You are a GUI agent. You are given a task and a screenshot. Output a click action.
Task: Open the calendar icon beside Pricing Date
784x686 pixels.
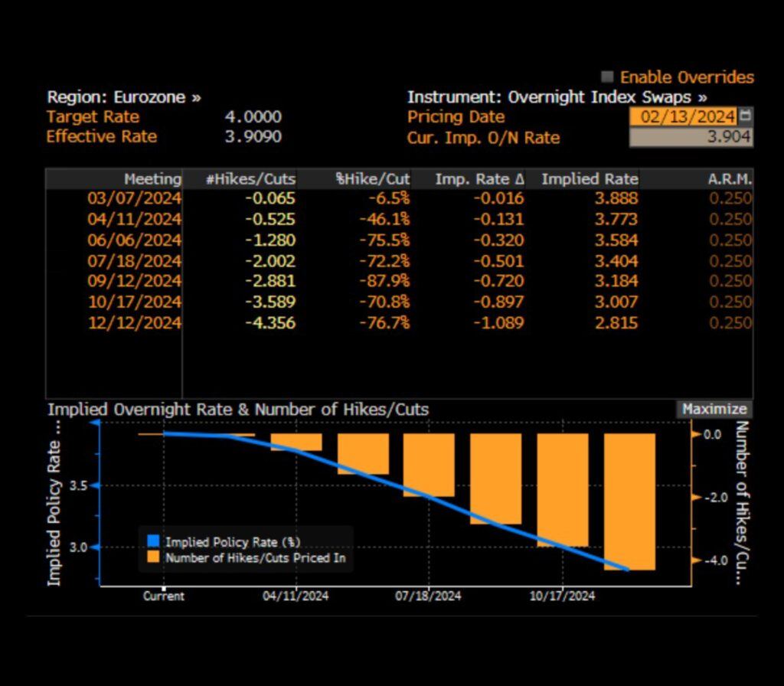point(746,116)
